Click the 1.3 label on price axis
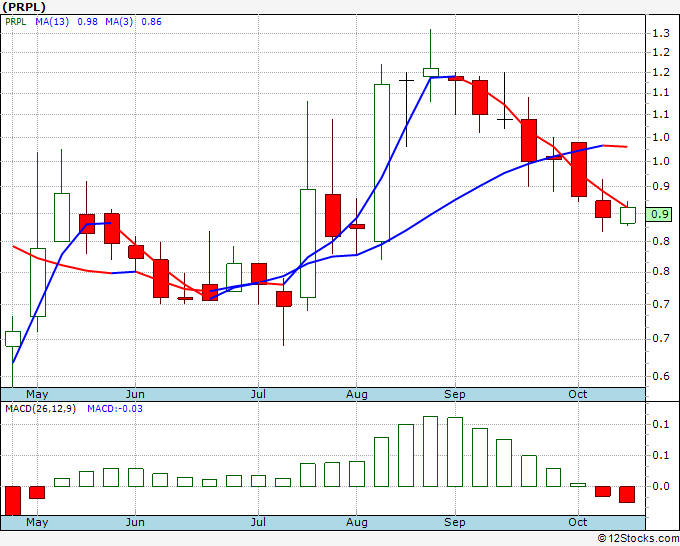 (659, 33)
